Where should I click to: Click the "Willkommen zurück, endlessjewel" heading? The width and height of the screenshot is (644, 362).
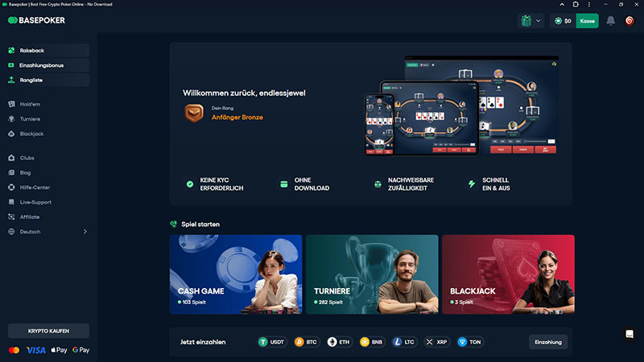click(244, 93)
